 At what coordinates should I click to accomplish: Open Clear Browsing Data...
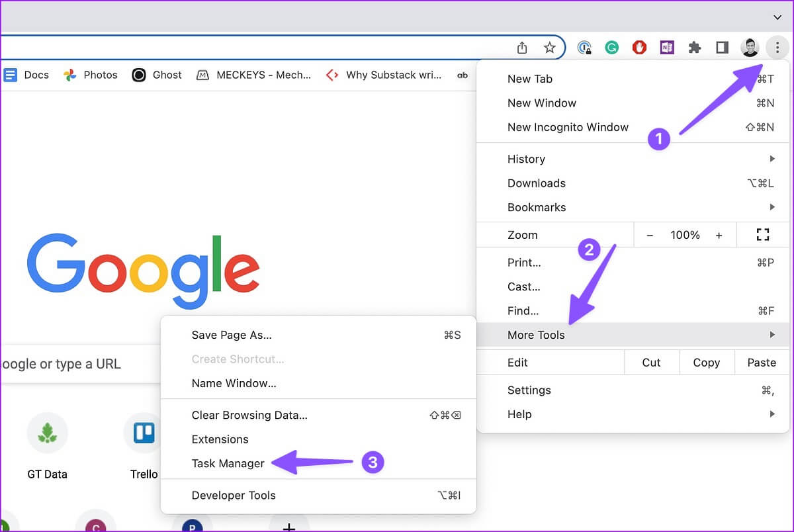click(x=318, y=415)
